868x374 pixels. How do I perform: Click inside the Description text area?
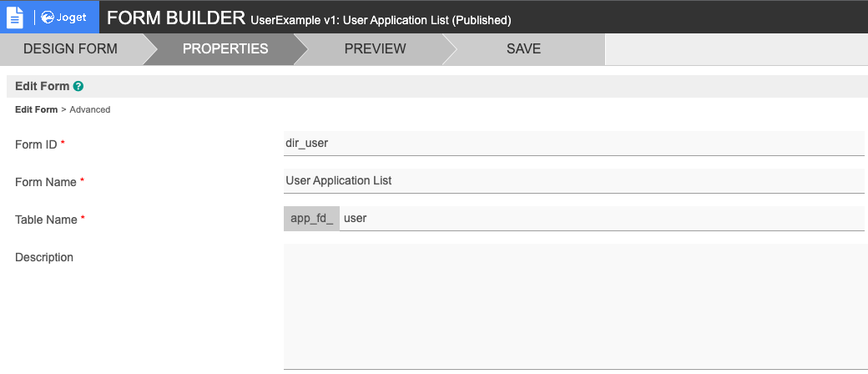pos(573,306)
